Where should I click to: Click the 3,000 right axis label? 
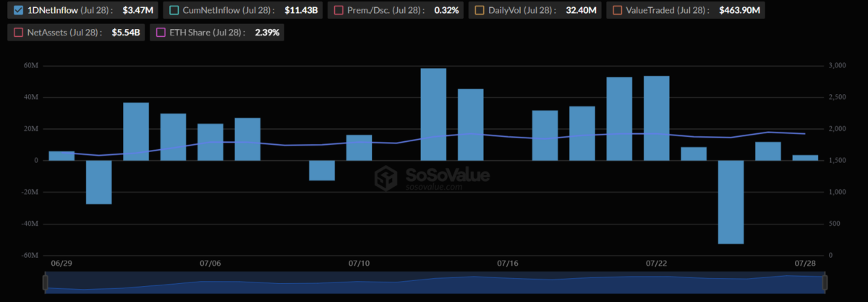(x=837, y=66)
